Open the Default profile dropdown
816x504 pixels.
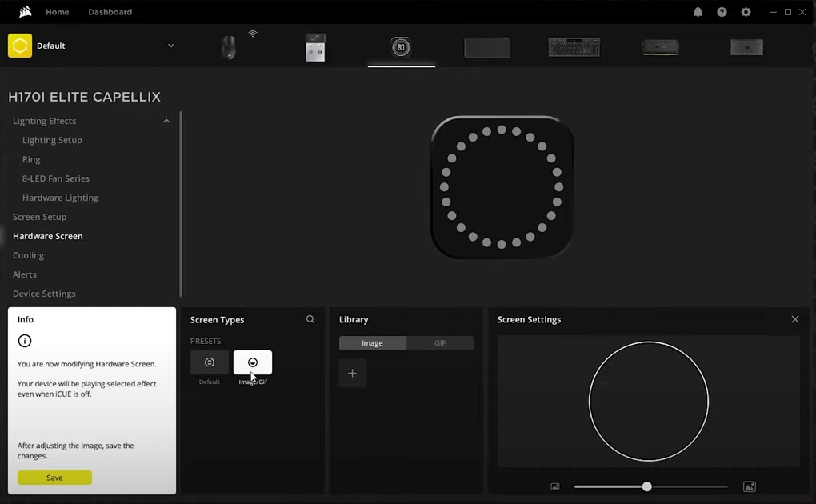(x=170, y=46)
